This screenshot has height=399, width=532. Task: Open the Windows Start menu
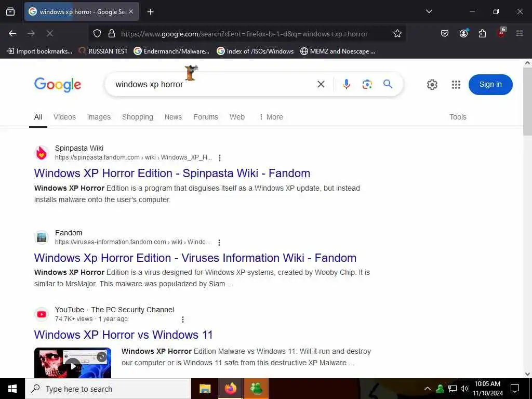[x=12, y=389]
